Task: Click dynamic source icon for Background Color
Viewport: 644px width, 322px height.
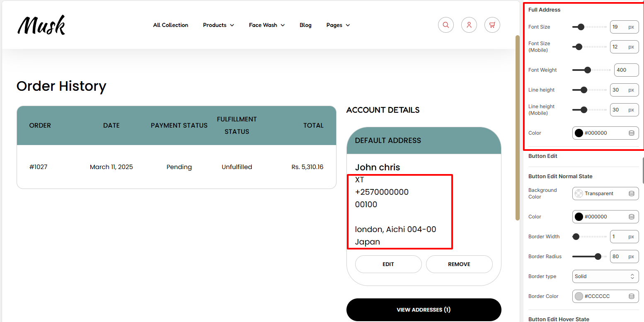Action: tap(632, 194)
